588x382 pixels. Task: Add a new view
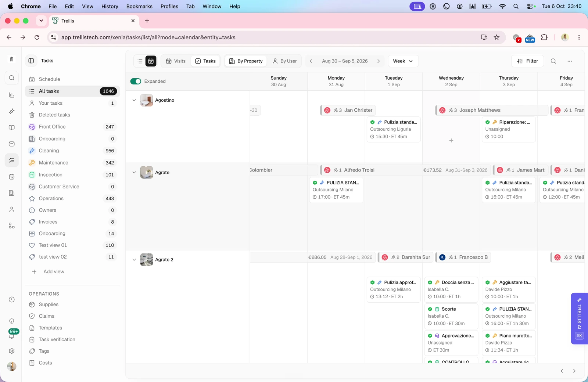[48, 272]
